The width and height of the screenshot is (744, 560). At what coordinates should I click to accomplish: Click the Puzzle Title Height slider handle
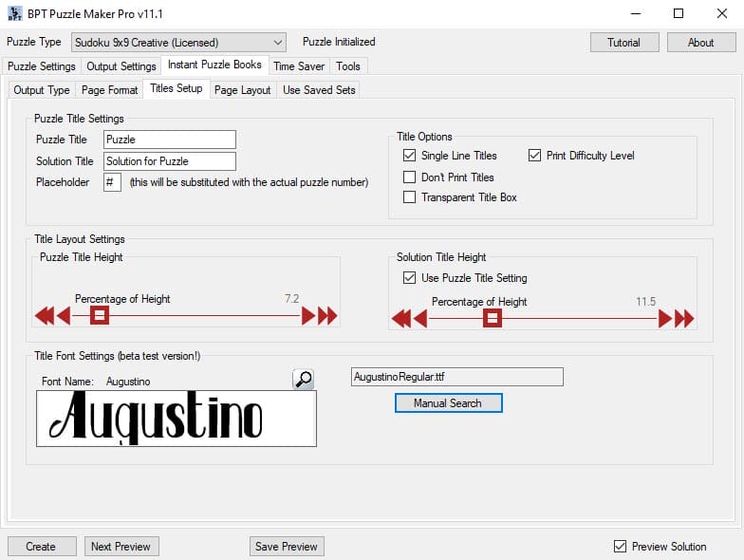pyautogui.click(x=99, y=315)
